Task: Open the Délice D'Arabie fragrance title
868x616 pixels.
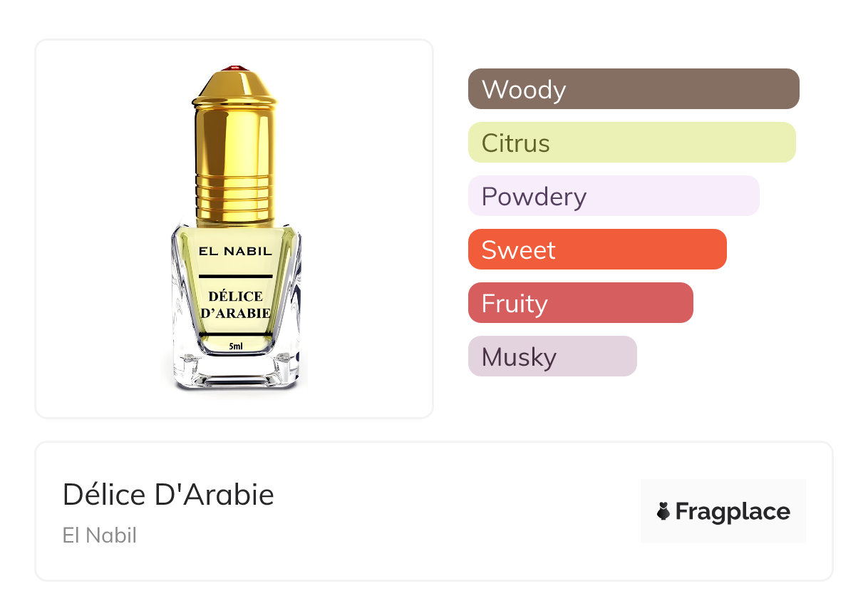Action: [168, 494]
